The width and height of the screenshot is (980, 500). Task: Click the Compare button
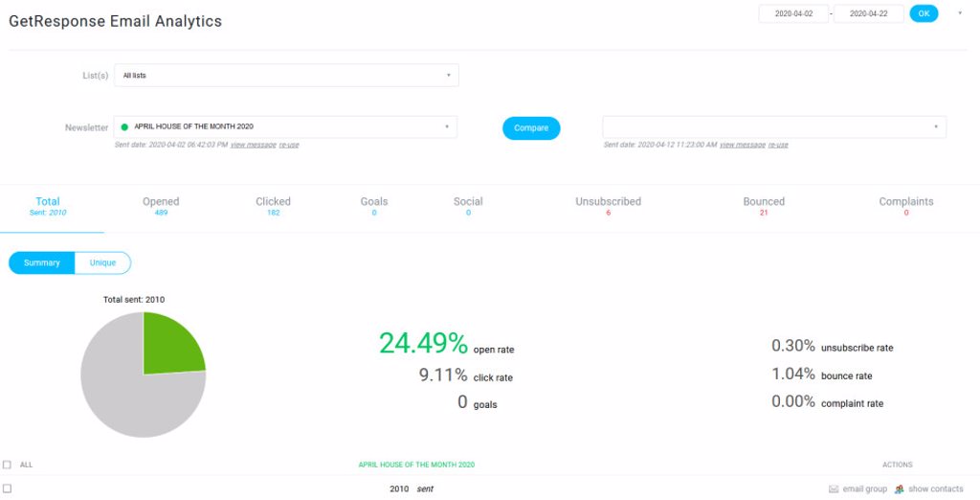pyautogui.click(x=531, y=127)
